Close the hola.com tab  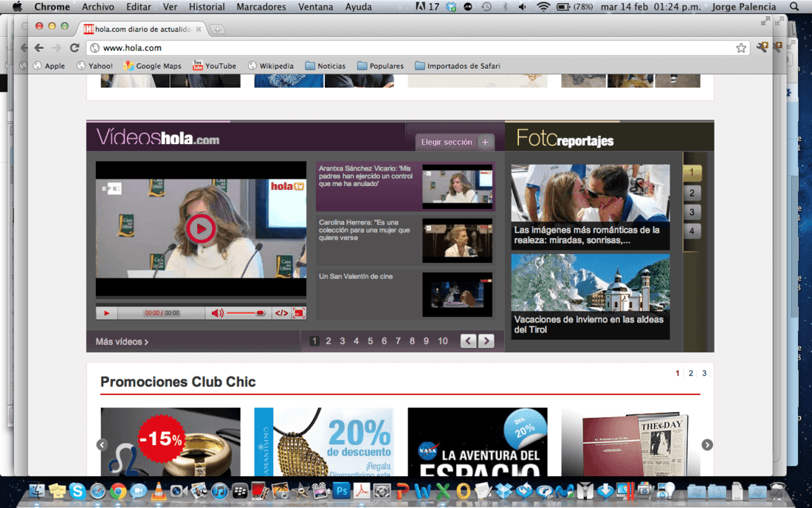point(199,30)
